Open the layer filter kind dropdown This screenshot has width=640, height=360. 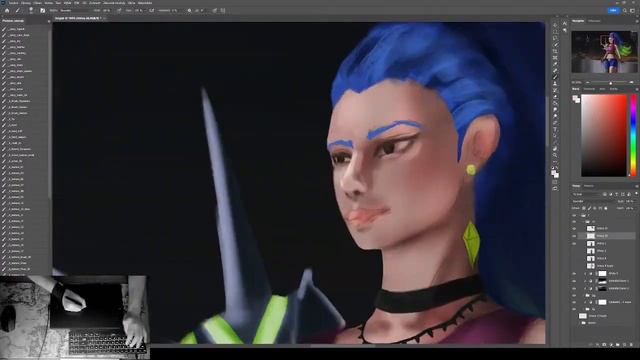tap(587, 194)
